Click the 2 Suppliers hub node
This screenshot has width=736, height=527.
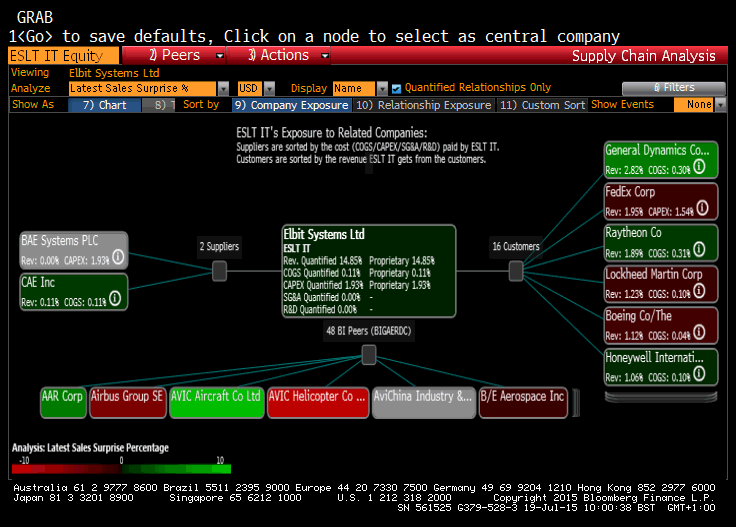[x=219, y=271]
